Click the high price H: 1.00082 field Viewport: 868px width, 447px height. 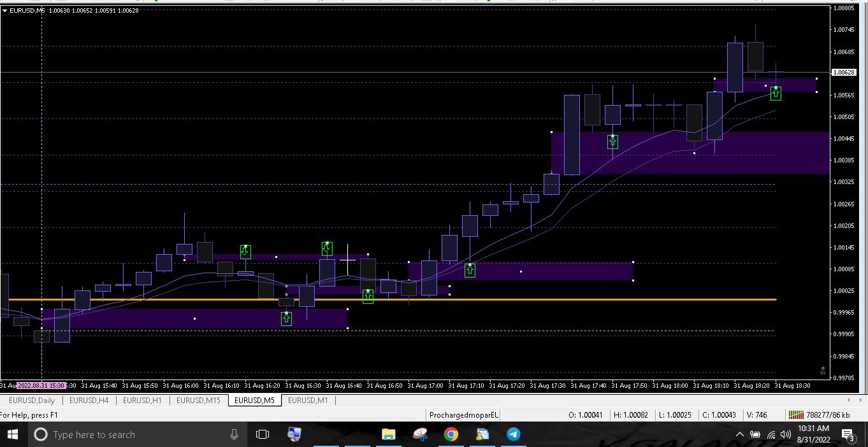point(630,415)
